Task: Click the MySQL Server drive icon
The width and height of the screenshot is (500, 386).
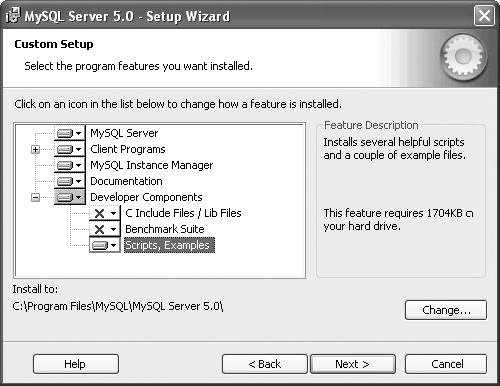Action: click(x=65, y=133)
